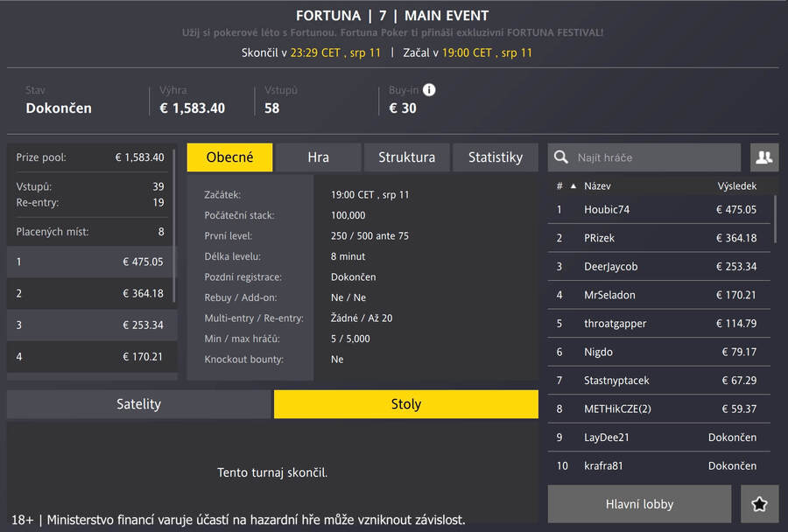The height and width of the screenshot is (532, 788).
Task: Sort players by Název column
Action: coord(597,186)
